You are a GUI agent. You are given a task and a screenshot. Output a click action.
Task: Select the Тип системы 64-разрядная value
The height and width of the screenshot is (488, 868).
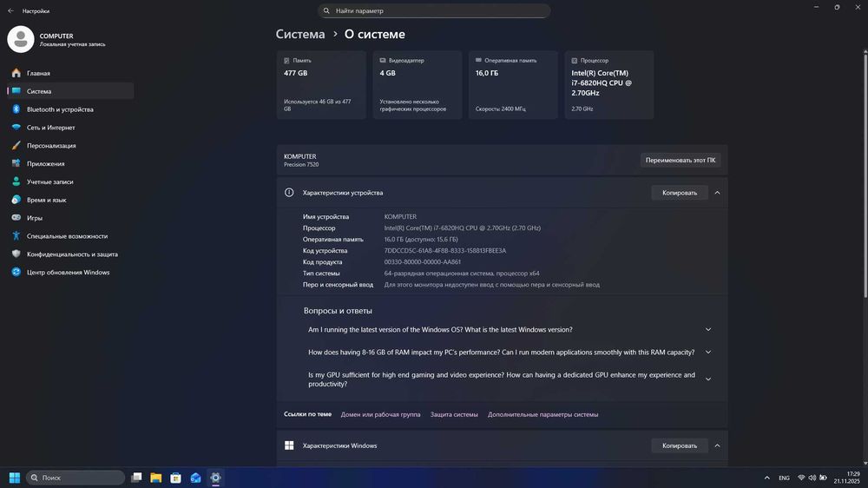coord(462,273)
